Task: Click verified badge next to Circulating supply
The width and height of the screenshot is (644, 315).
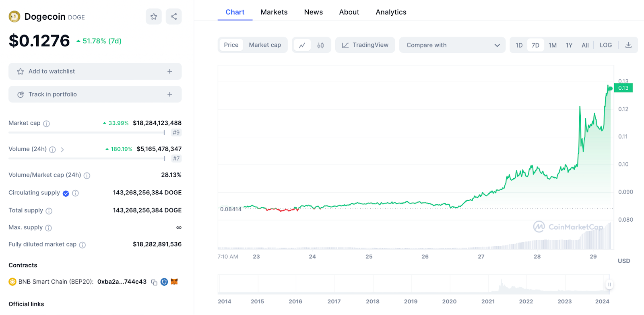Action: click(x=66, y=194)
